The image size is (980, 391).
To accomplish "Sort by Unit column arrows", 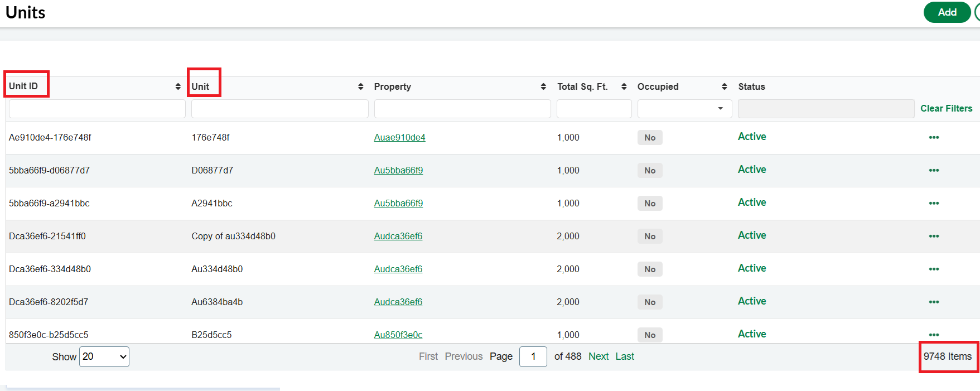I will 361,86.
